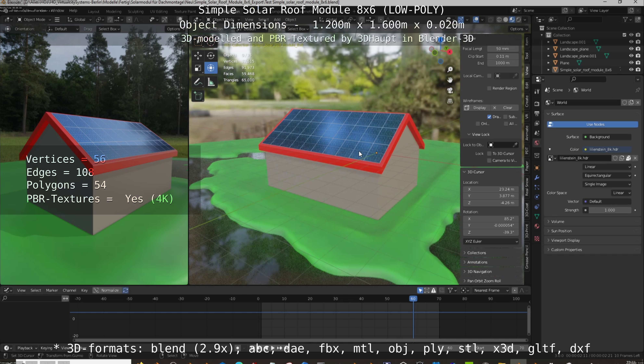The image size is (644, 364).
Task: Open the Single Image source dropdown
Action: (x=607, y=184)
